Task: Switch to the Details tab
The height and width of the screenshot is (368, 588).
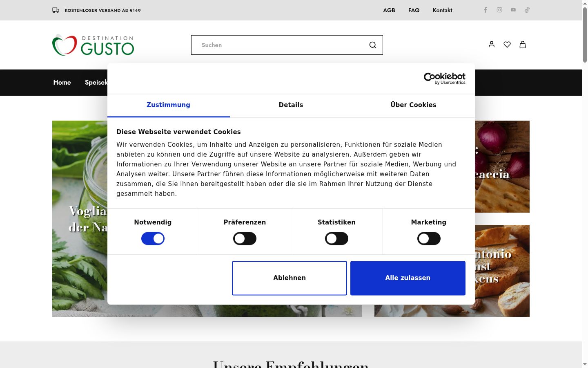Action: (x=291, y=105)
